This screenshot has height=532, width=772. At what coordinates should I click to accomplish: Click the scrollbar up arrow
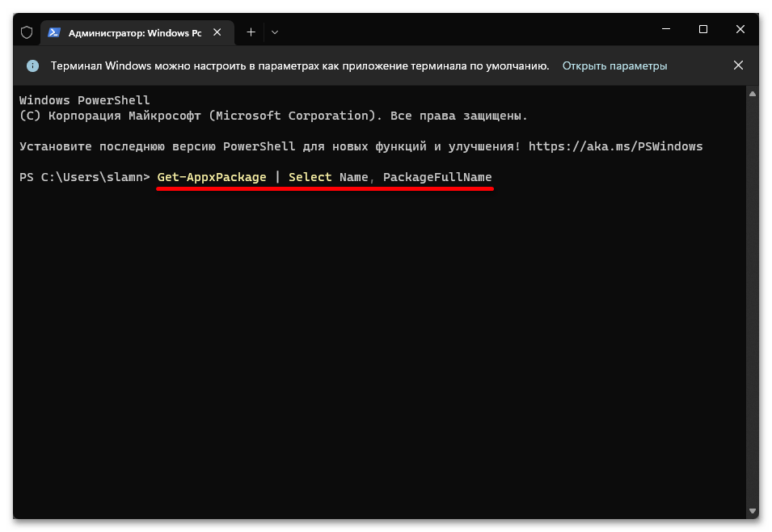753,95
